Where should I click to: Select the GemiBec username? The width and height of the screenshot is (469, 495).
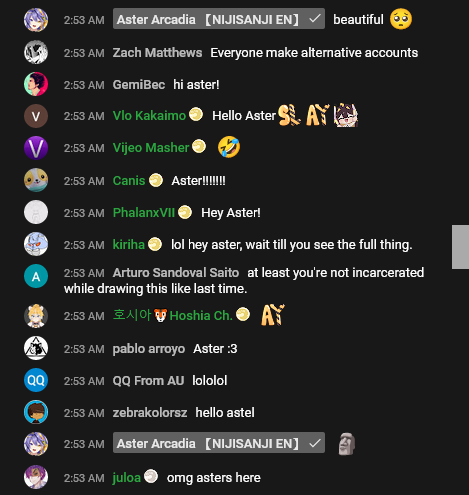pos(139,85)
